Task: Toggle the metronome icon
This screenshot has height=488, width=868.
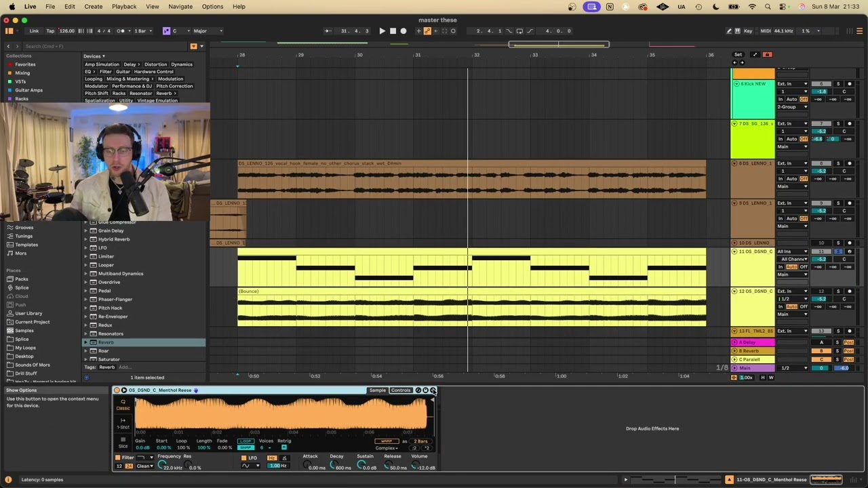Action: (121, 31)
